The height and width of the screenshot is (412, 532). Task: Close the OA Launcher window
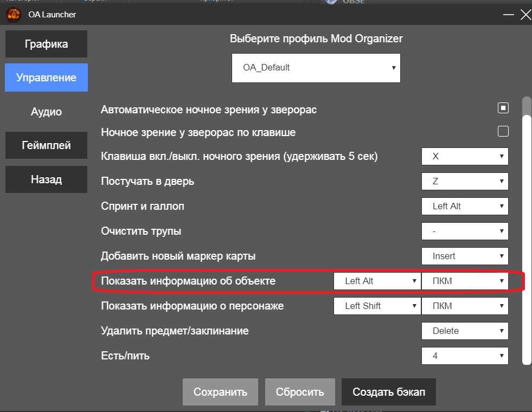[525, 15]
